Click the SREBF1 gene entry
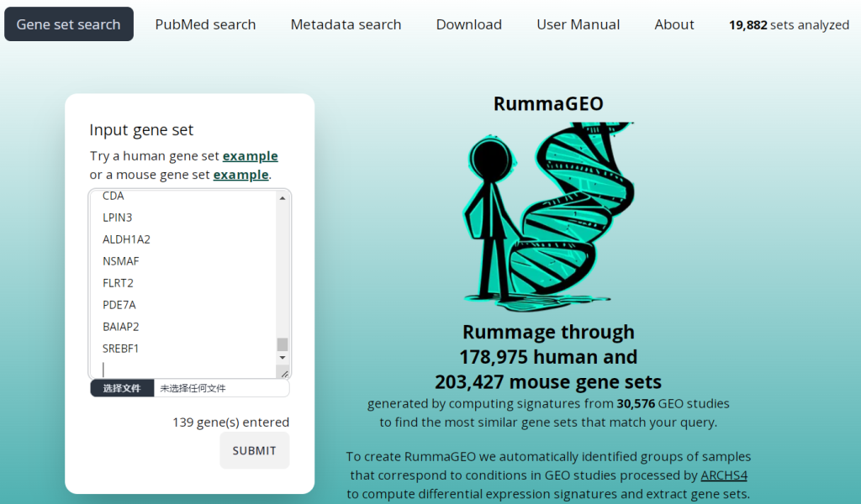 click(121, 349)
